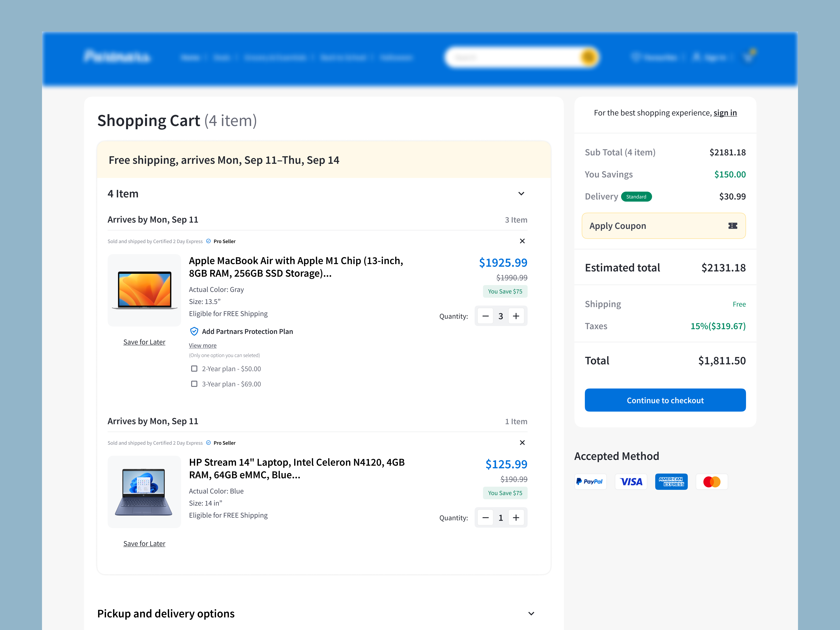Click the Partnars Protection Plan shield icon
840x630 pixels.
(194, 331)
